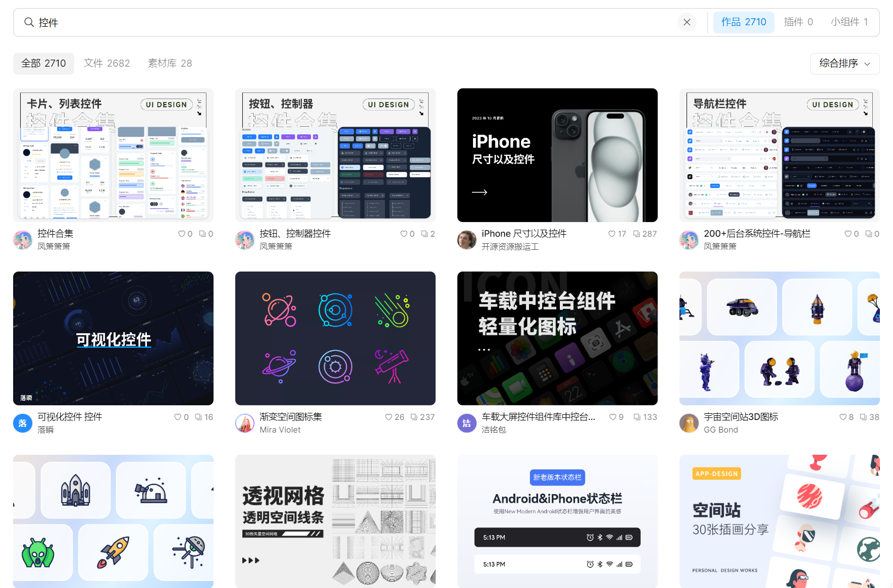The width and height of the screenshot is (893, 588).
Task: Like iPhone 尺寸以及控件 heart icon
Action: tap(612, 234)
